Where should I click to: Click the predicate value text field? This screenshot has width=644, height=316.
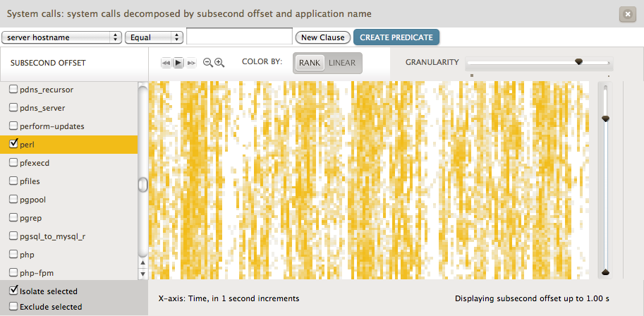click(x=239, y=37)
